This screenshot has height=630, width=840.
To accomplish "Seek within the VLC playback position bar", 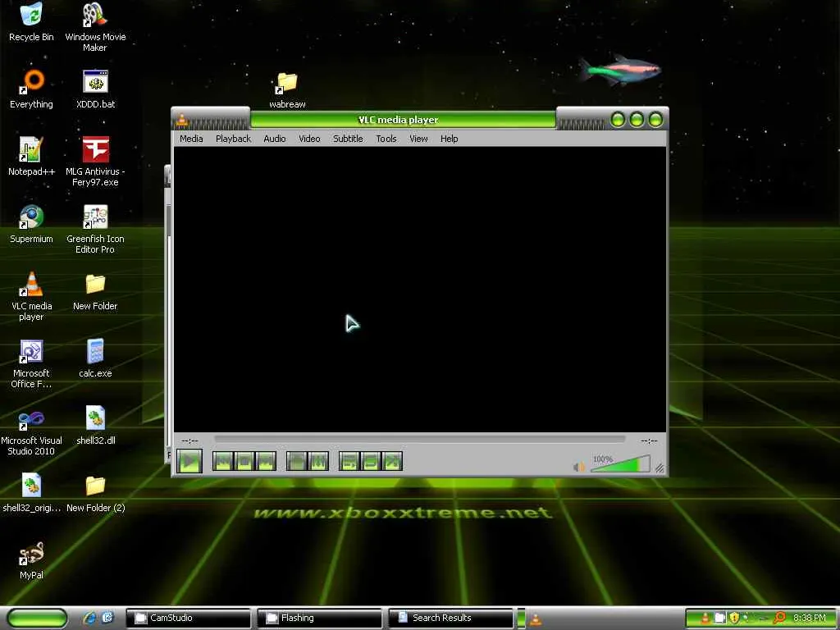I will tap(419, 439).
